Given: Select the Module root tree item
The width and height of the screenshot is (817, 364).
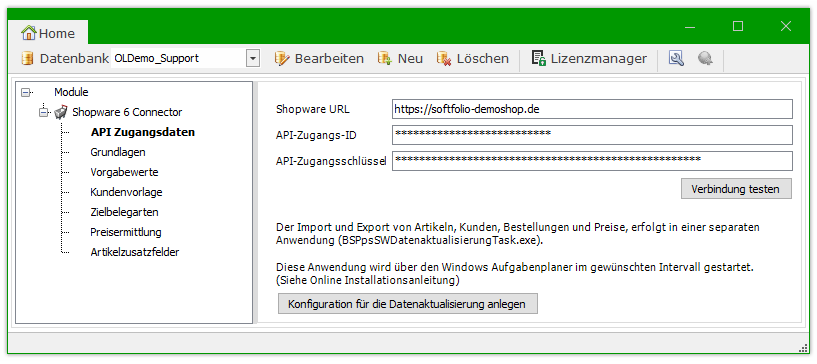Looking at the screenshot, I should coord(71,92).
